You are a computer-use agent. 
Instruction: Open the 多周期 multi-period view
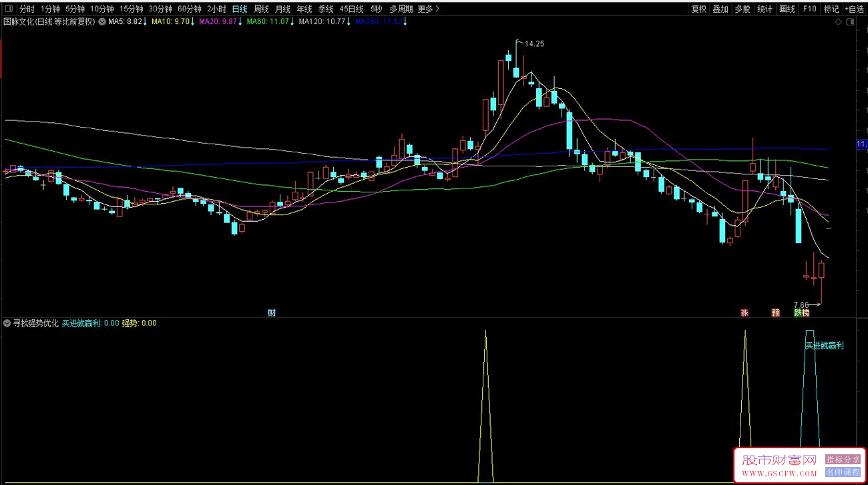(x=401, y=9)
